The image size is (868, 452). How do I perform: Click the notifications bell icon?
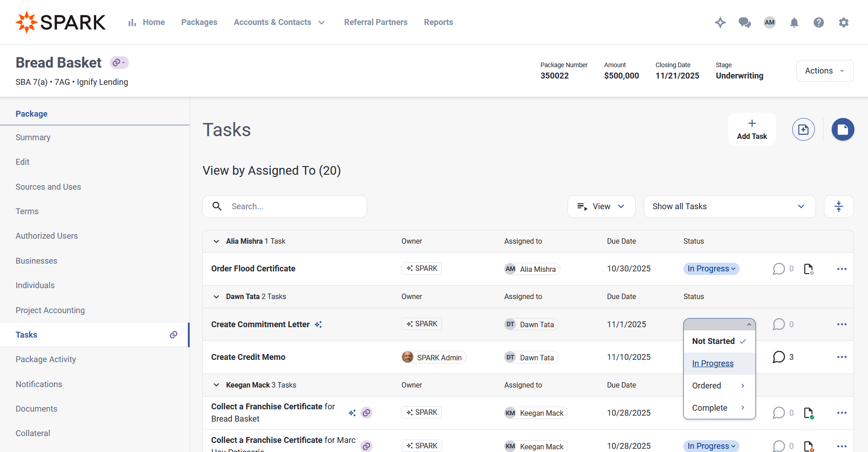tap(794, 22)
